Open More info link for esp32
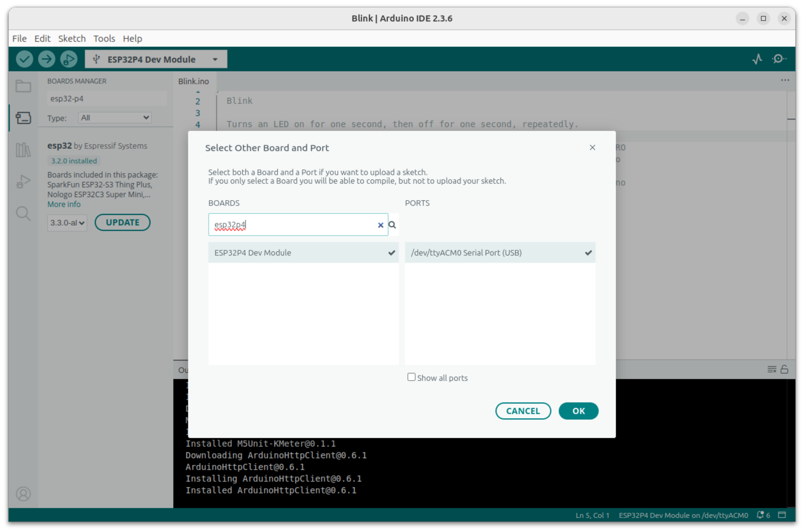The width and height of the screenshot is (804, 532). pos(64,204)
